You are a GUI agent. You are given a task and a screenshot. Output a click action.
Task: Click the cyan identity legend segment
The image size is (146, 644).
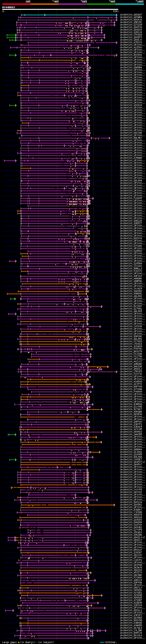pyautogui.click(x=130, y=4)
